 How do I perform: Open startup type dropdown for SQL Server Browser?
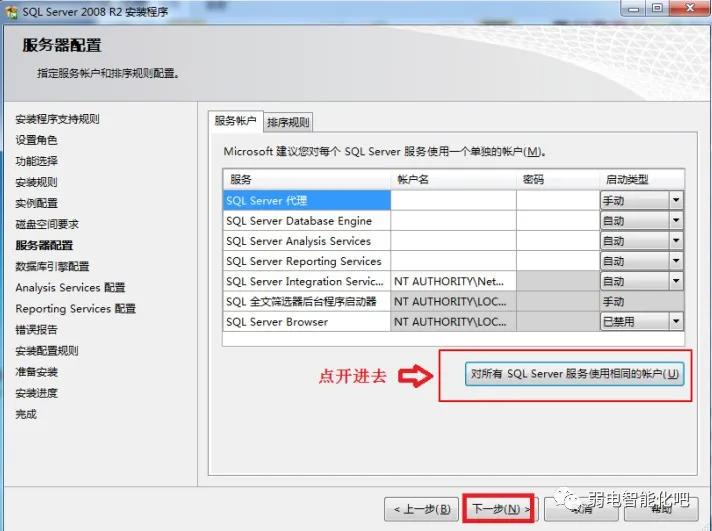point(676,322)
